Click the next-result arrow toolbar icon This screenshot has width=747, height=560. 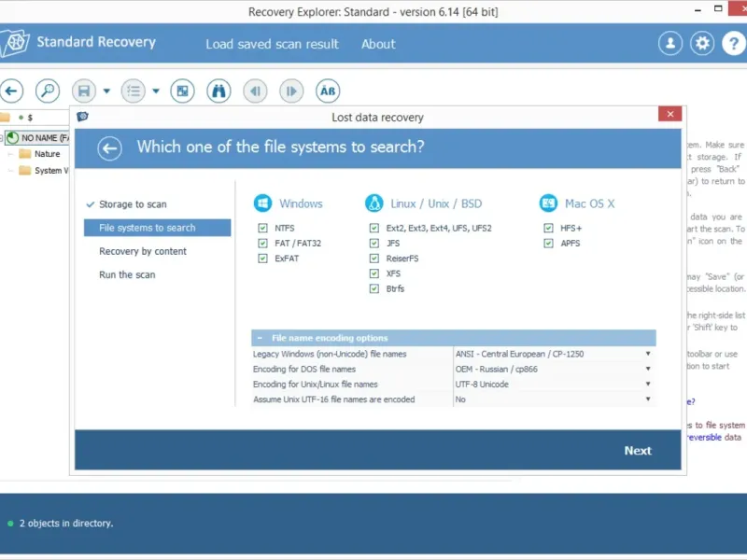click(x=291, y=91)
